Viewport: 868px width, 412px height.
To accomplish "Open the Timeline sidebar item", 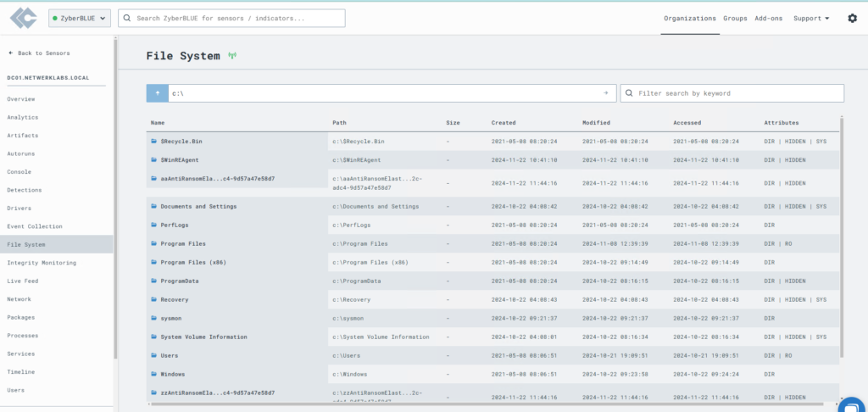I will (x=21, y=371).
